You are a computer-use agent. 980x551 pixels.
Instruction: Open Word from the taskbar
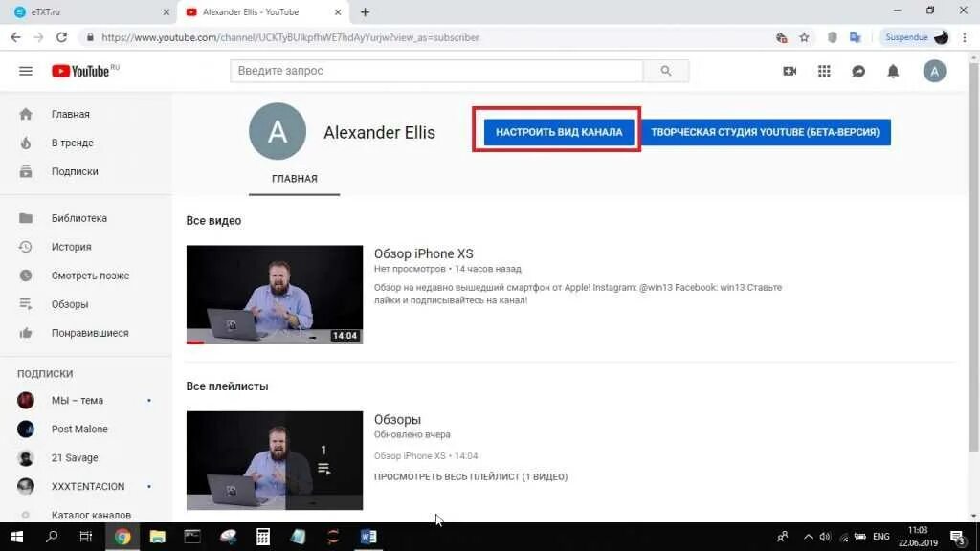[368, 537]
